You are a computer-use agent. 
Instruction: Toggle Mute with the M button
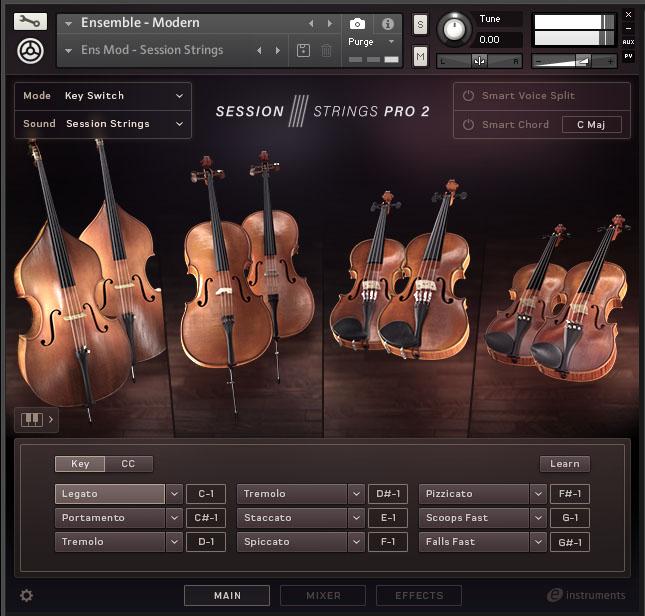click(x=420, y=56)
